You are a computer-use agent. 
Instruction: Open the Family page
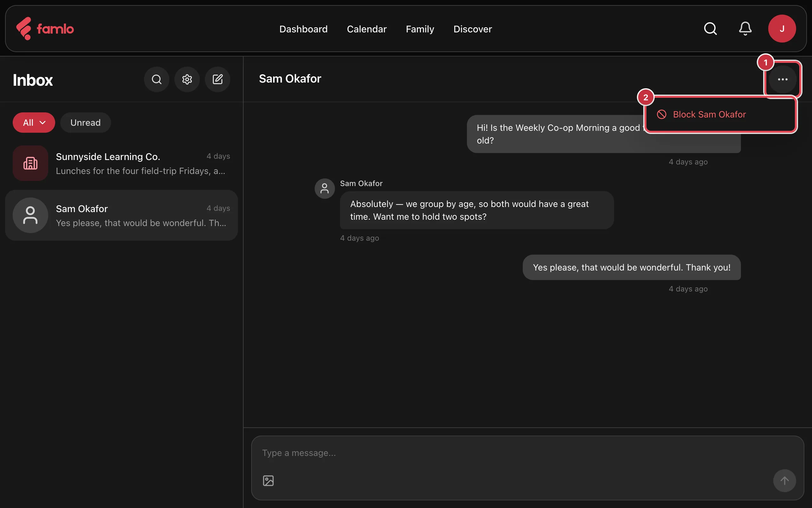tap(420, 29)
